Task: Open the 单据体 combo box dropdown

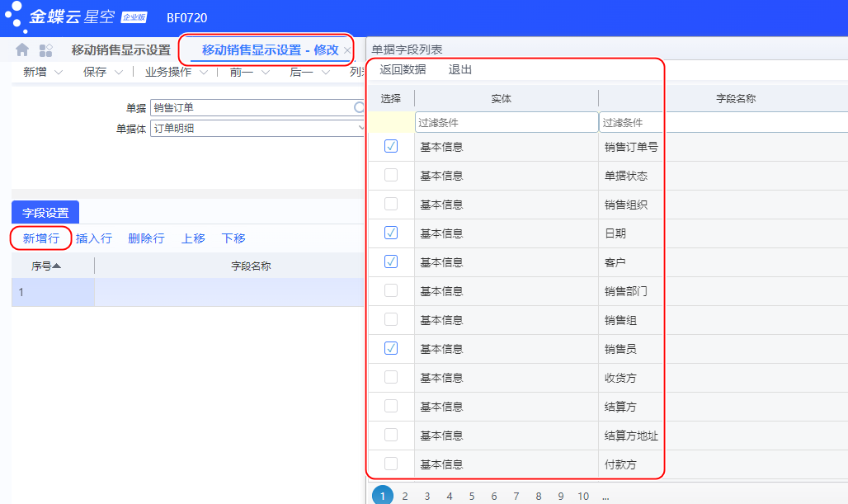Action: click(x=360, y=128)
